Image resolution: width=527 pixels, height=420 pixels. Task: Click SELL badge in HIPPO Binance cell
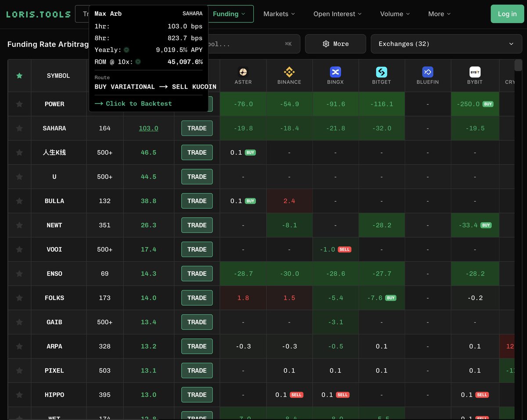point(296,395)
